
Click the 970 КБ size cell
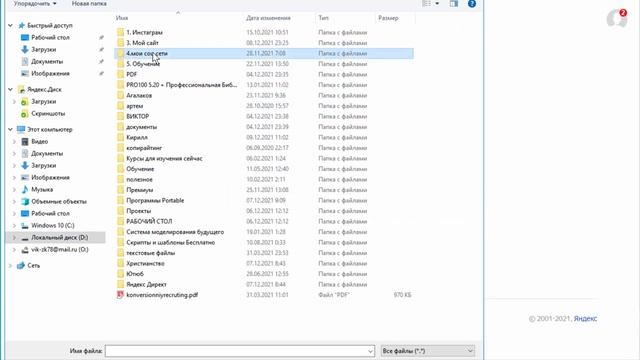tap(402, 295)
